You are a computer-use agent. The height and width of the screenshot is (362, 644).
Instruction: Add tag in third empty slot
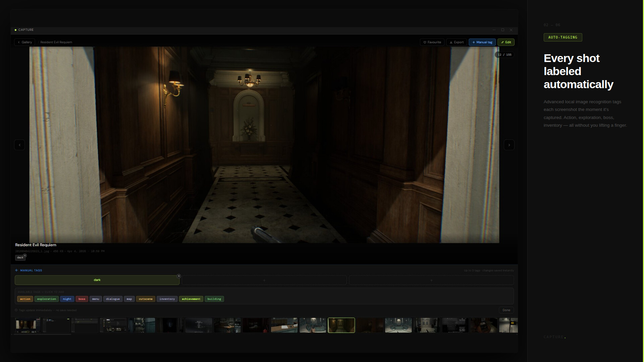(x=431, y=280)
